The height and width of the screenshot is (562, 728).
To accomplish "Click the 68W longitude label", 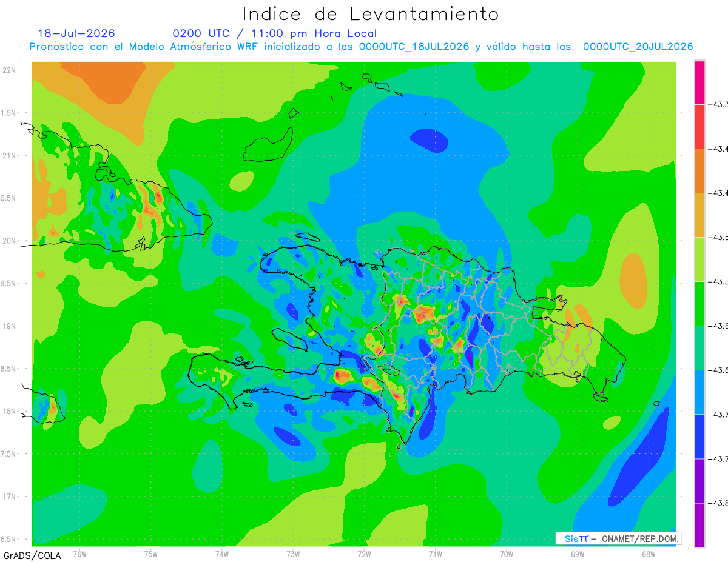I will [x=649, y=554].
